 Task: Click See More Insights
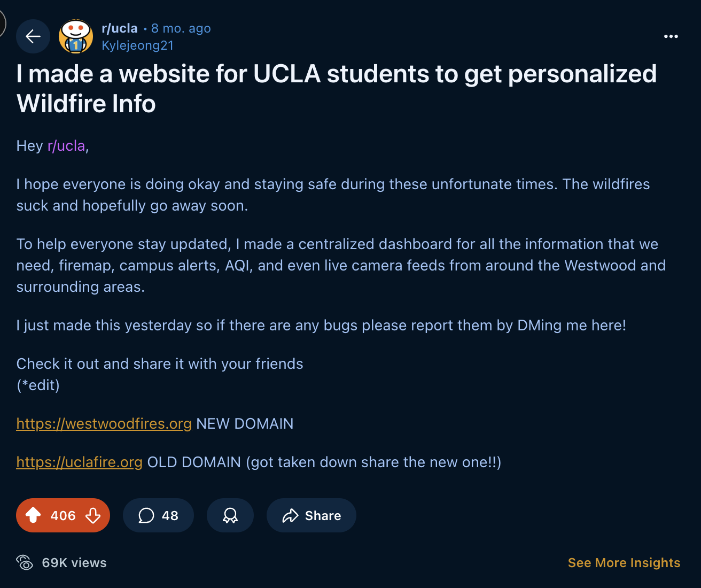point(624,562)
